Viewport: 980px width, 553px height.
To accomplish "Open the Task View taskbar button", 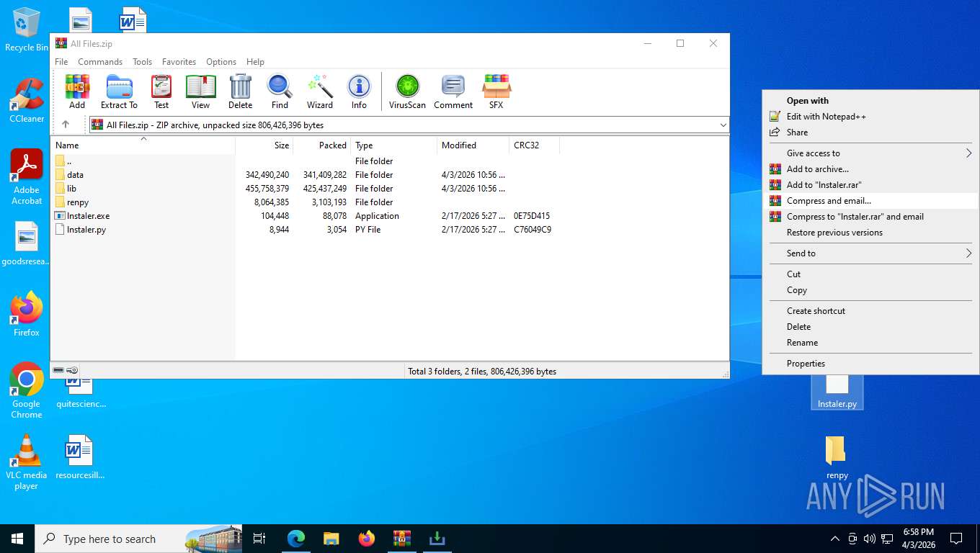I will pos(259,539).
